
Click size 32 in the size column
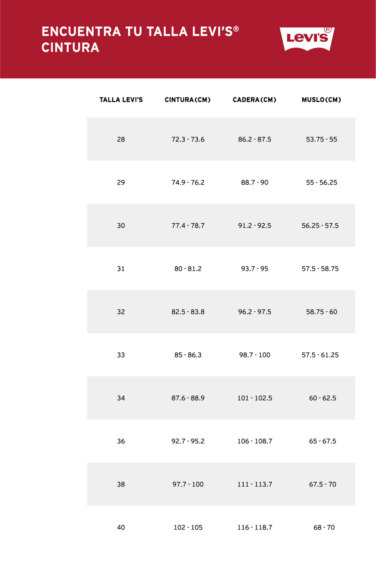click(121, 312)
